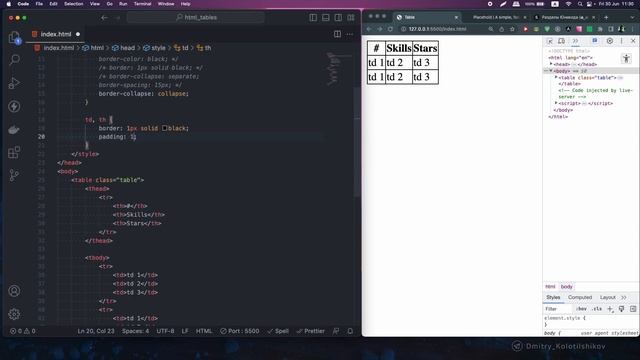
Task: Click the browser address bar URL
Action: (x=437, y=29)
